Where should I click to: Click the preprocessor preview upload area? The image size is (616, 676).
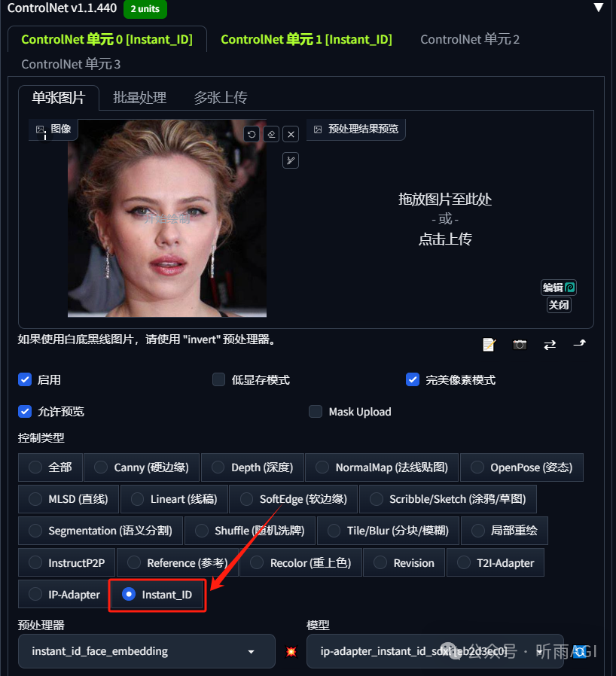click(x=445, y=219)
